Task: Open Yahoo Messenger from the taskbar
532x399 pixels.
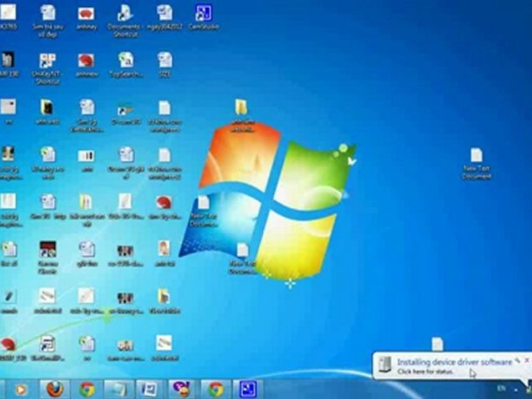Action: (183, 389)
